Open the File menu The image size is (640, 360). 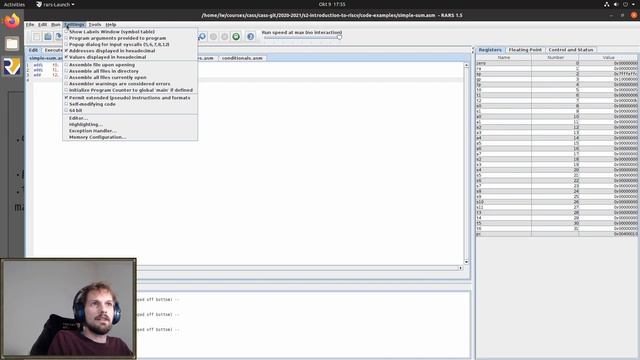(x=30, y=24)
